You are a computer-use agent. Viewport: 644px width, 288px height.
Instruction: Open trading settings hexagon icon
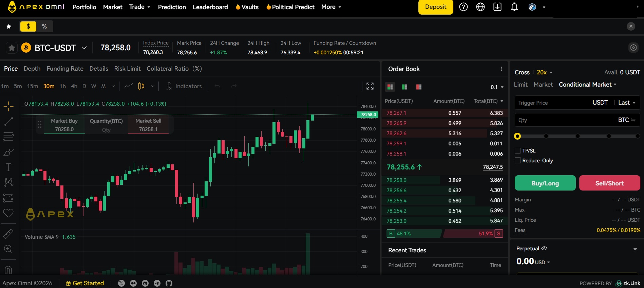[633, 48]
